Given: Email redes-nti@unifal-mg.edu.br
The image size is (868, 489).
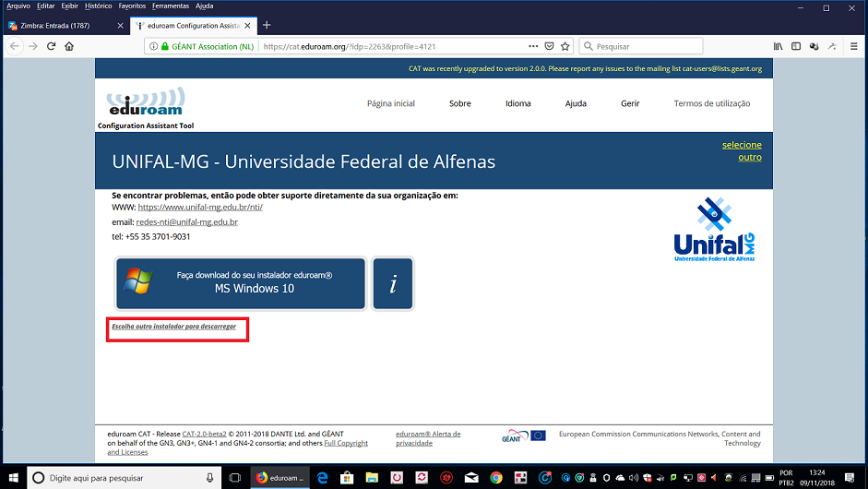Looking at the screenshot, I should [187, 222].
